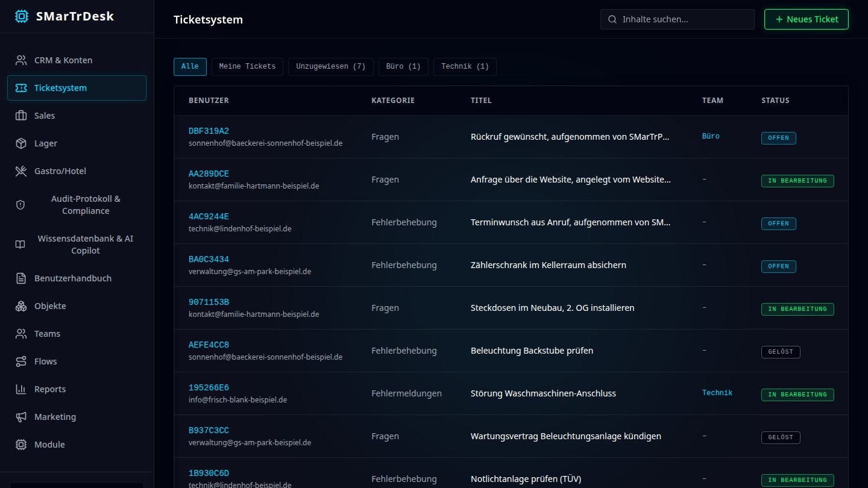Navigate to Gastro/Hotel

pyautogui.click(x=77, y=171)
